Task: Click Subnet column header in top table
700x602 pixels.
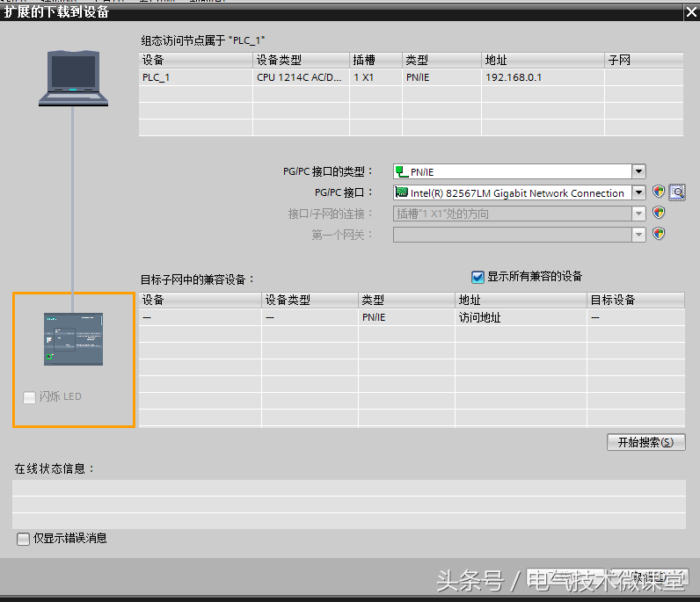Action: (644, 61)
